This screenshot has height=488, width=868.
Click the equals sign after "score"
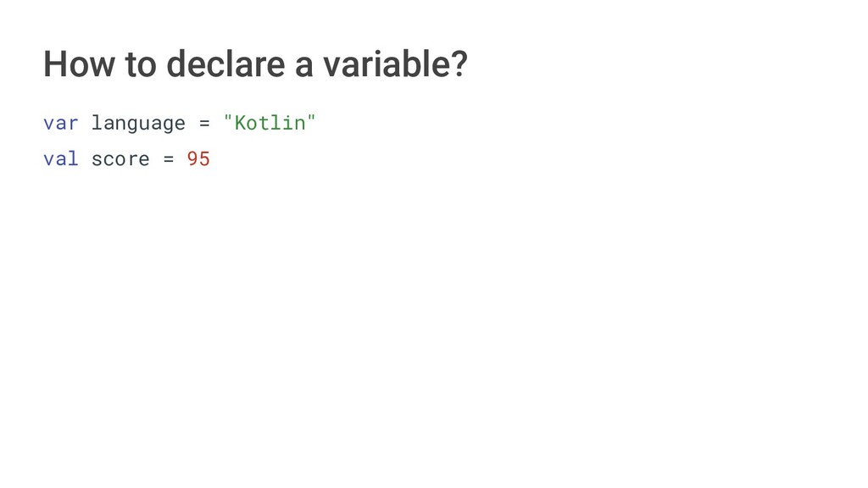pyautogui.click(x=169, y=159)
